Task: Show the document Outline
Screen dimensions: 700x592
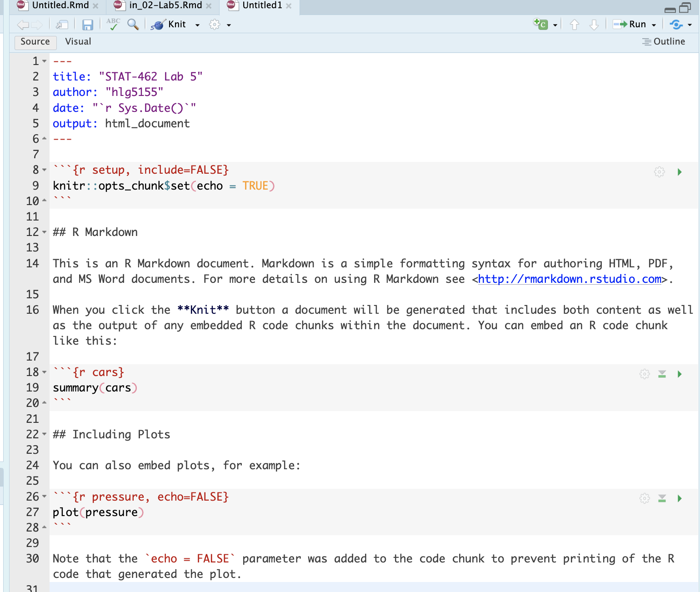Action: 664,42
